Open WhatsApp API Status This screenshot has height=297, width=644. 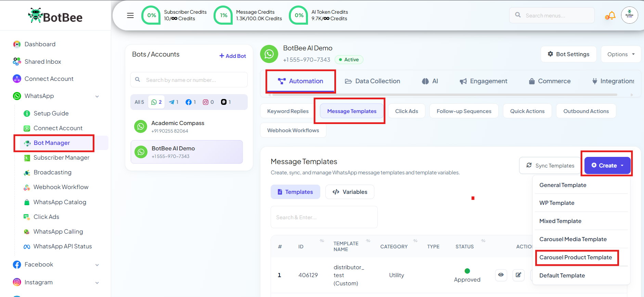pos(63,246)
